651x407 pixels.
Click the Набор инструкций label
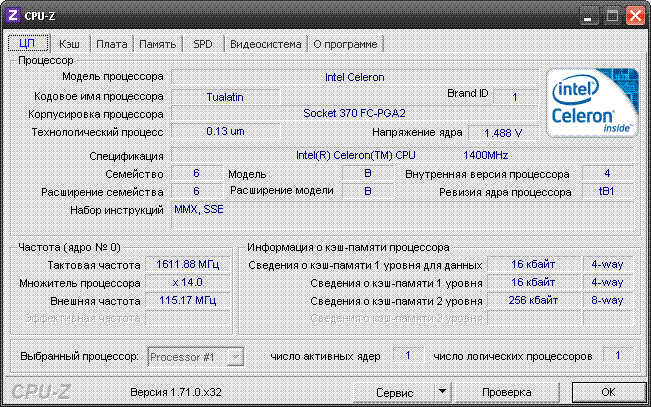[117, 211]
